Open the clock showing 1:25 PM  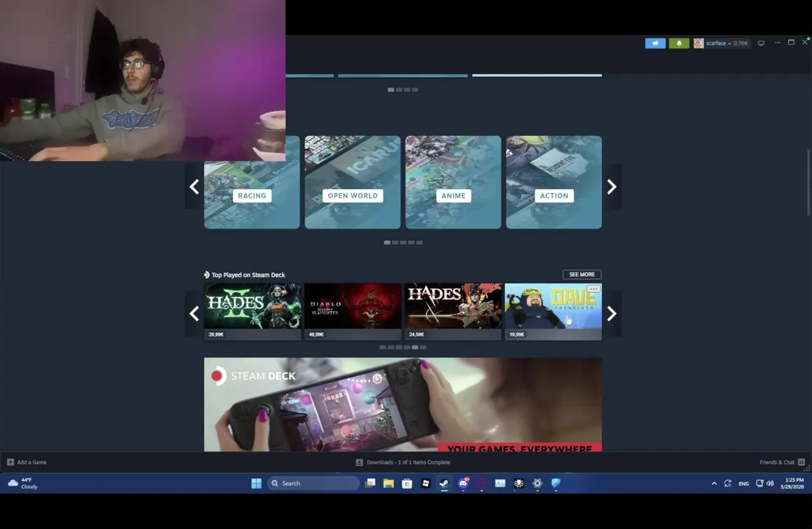[792, 483]
